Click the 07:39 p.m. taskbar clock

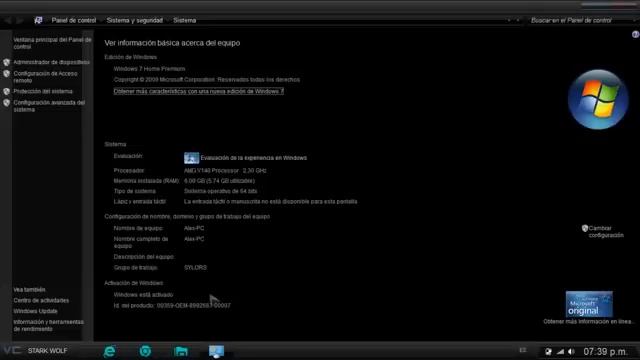(605, 351)
